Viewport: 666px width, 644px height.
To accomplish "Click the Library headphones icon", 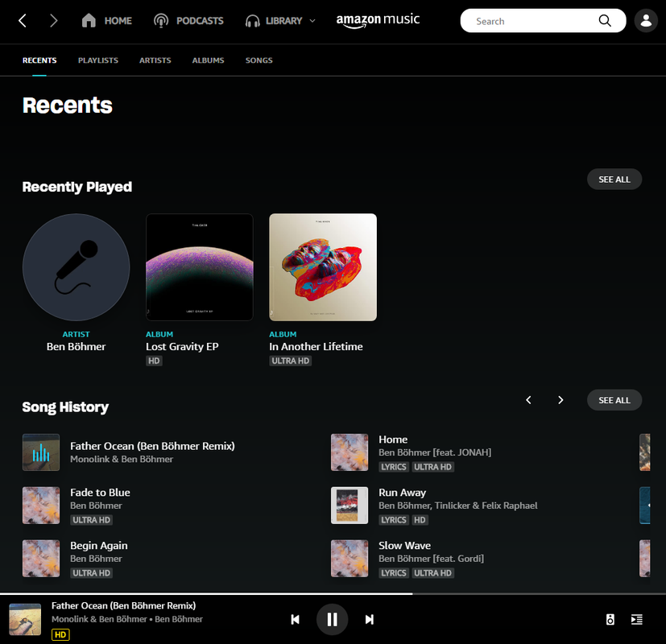I will click(x=253, y=20).
